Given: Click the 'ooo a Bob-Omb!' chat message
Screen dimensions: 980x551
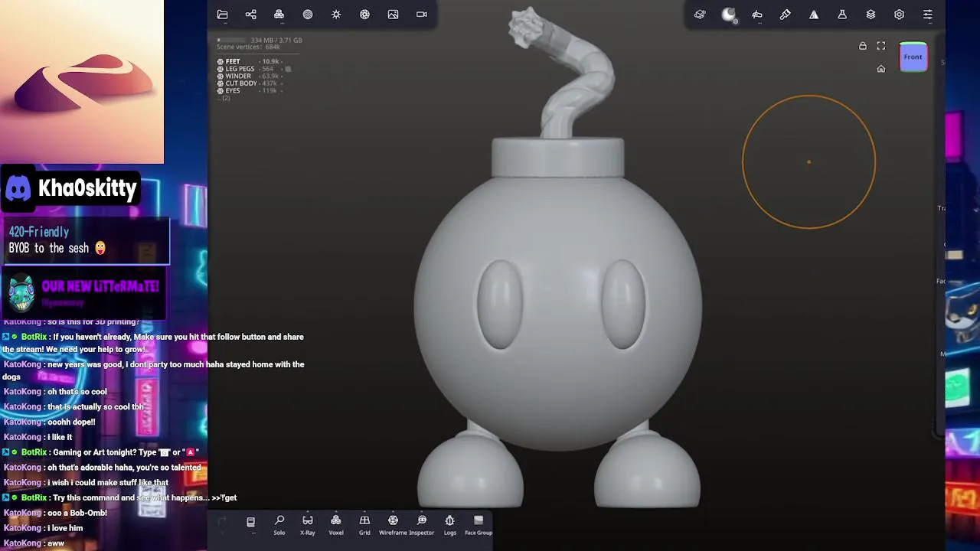Looking at the screenshot, I should [x=55, y=513].
